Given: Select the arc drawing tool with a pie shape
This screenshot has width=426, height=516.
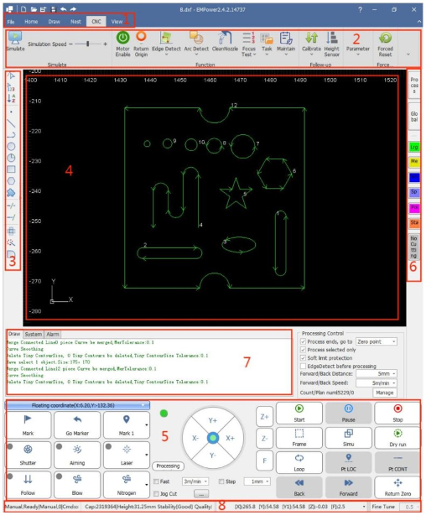Looking at the screenshot, I should tap(11, 158).
